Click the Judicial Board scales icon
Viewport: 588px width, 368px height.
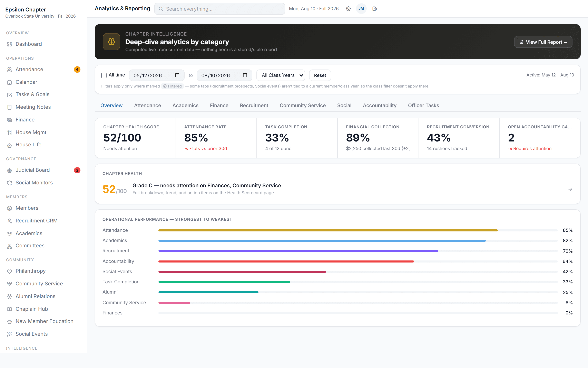9,170
